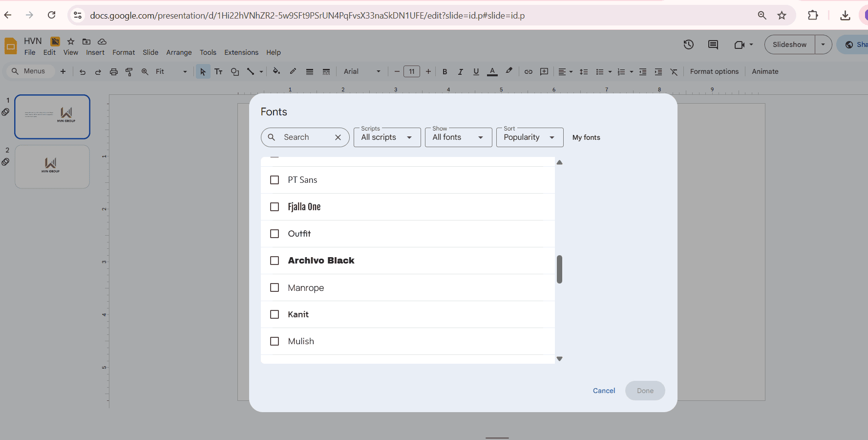Enable the Archivo Black checkbox
This screenshot has width=868, height=440.
(x=274, y=261)
